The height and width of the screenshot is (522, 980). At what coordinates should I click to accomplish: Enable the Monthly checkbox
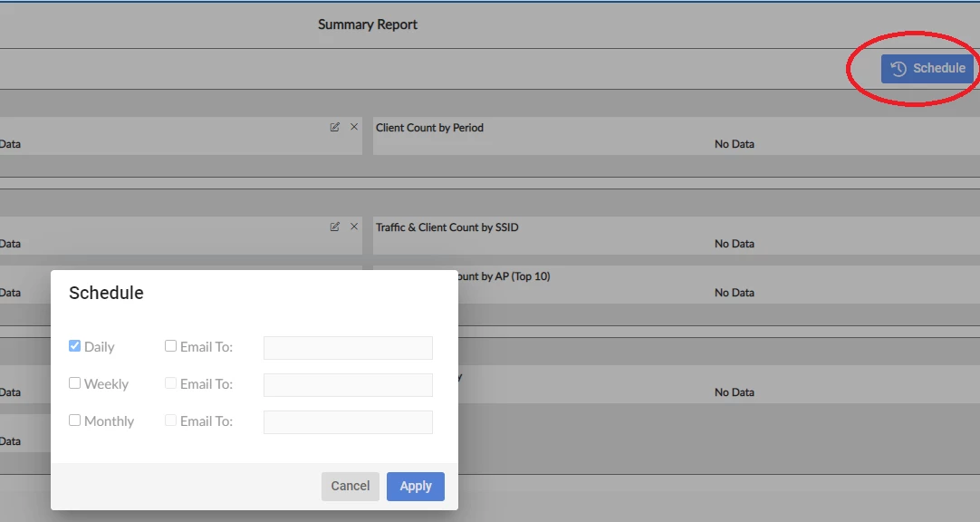(x=74, y=420)
